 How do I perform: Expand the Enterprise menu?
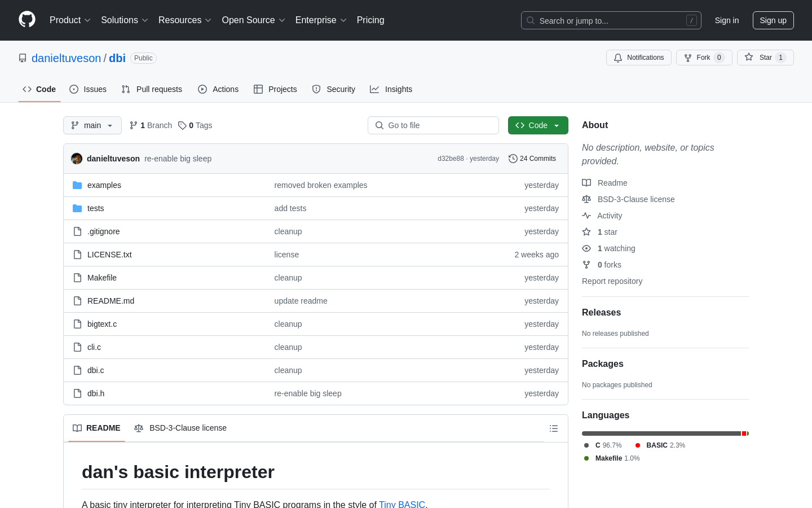[321, 20]
